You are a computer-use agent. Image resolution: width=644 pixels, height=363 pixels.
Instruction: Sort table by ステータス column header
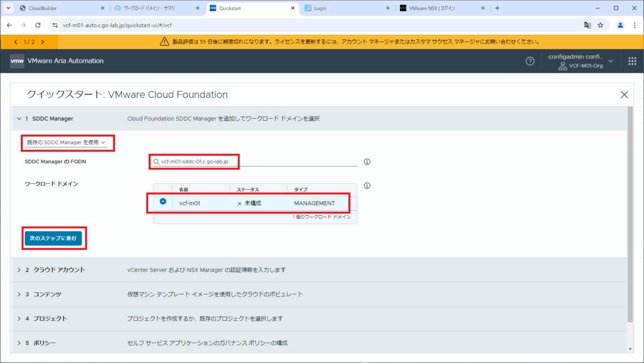coord(248,190)
